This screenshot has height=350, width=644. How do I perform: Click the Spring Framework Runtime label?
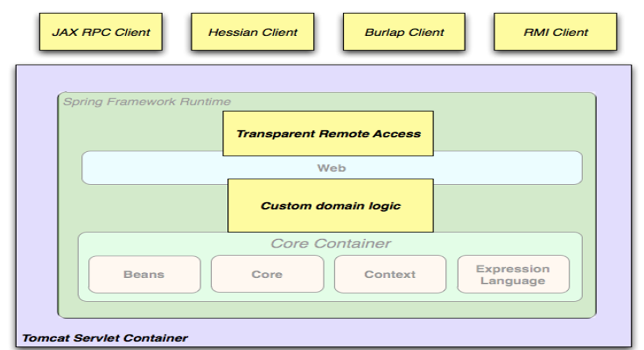pyautogui.click(x=147, y=101)
